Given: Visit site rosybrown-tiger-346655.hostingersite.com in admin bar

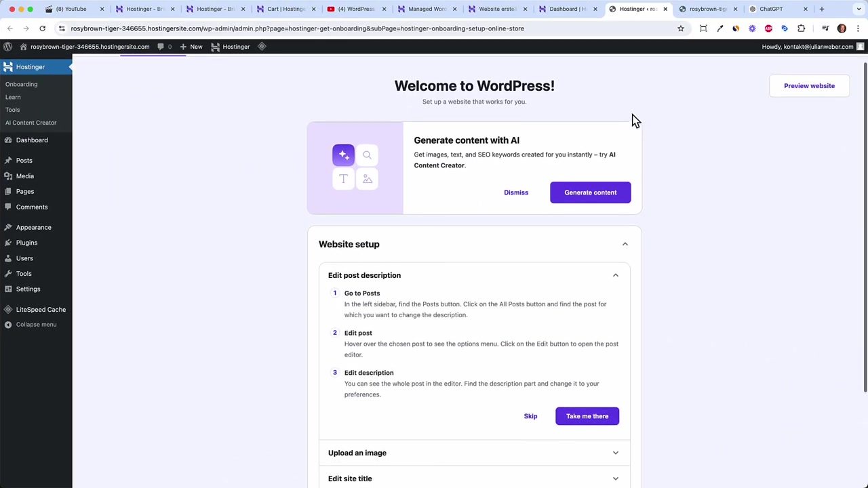Looking at the screenshot, I should (85, 47).
